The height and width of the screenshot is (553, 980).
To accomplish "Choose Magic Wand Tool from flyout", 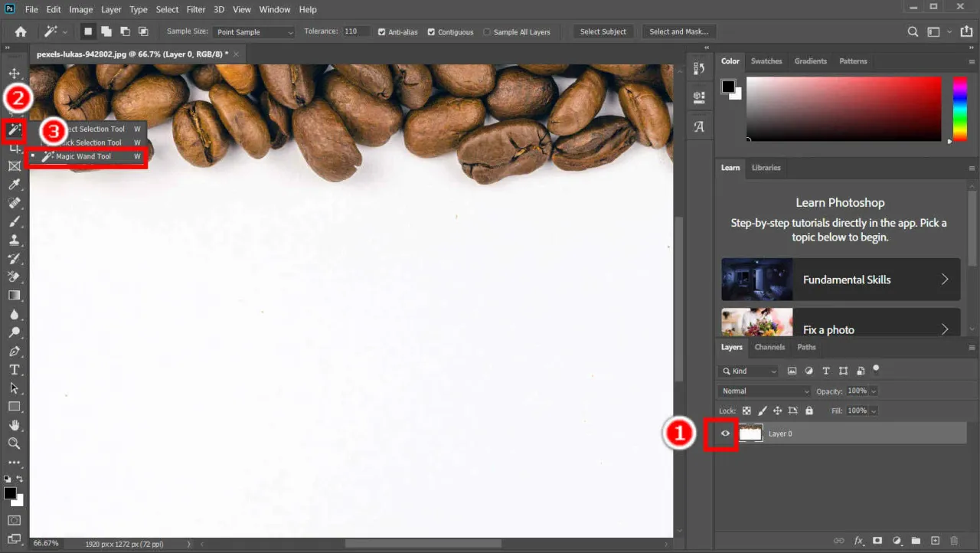I will (x=83, y=156).
